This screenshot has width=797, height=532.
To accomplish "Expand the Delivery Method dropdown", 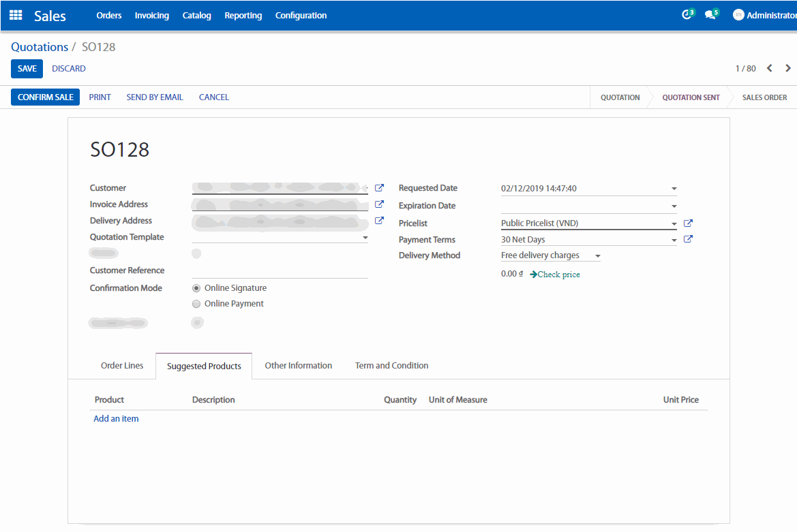I will [597, 256].
